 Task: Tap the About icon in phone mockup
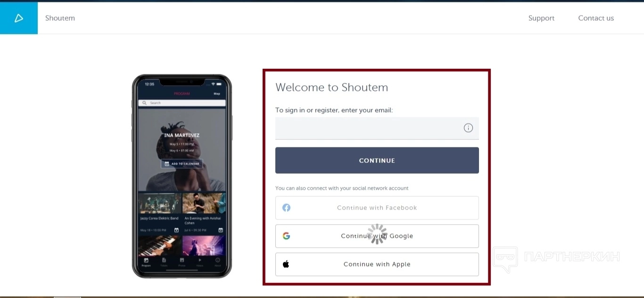pos(218,260)
